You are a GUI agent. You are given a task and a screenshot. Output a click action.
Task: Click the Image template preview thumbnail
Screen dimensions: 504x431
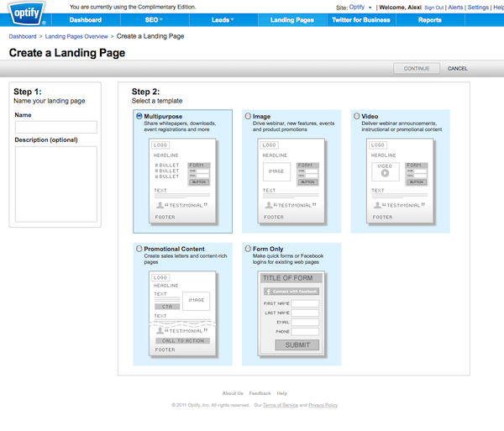pyautogui.click(x=291, y=181)
